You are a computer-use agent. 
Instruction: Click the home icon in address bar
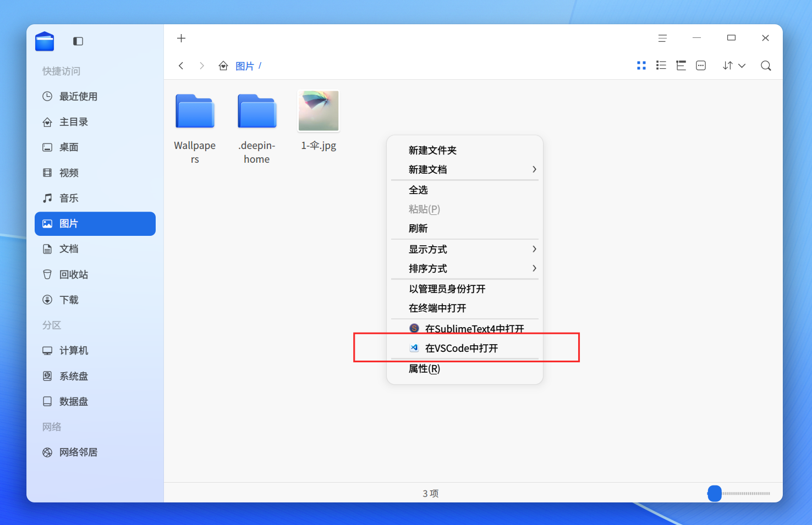[223, 66]
